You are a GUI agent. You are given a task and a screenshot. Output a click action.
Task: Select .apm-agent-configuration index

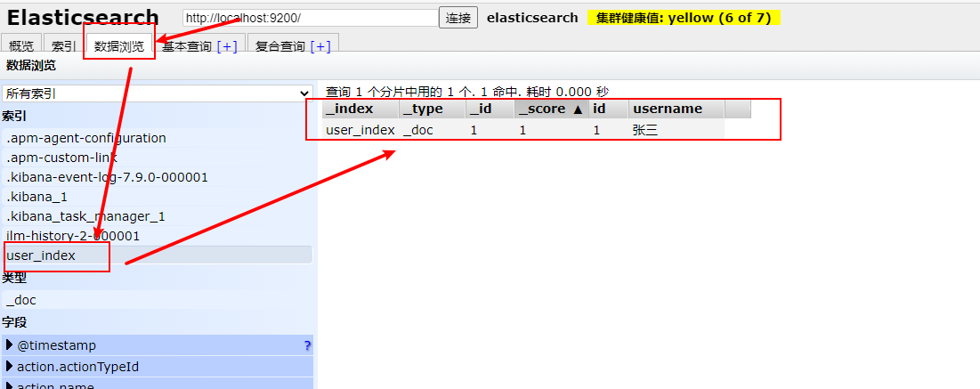tap(157, 138)
